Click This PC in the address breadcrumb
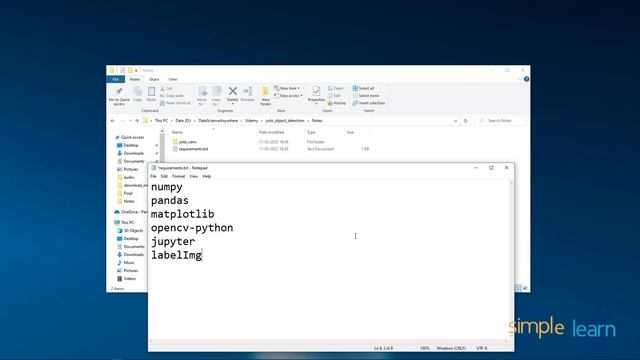 point(161,121)
